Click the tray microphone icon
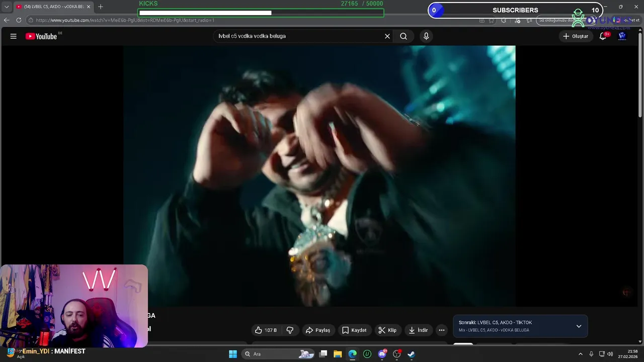The height and width of the screenshot is (362, 644). 591,354
